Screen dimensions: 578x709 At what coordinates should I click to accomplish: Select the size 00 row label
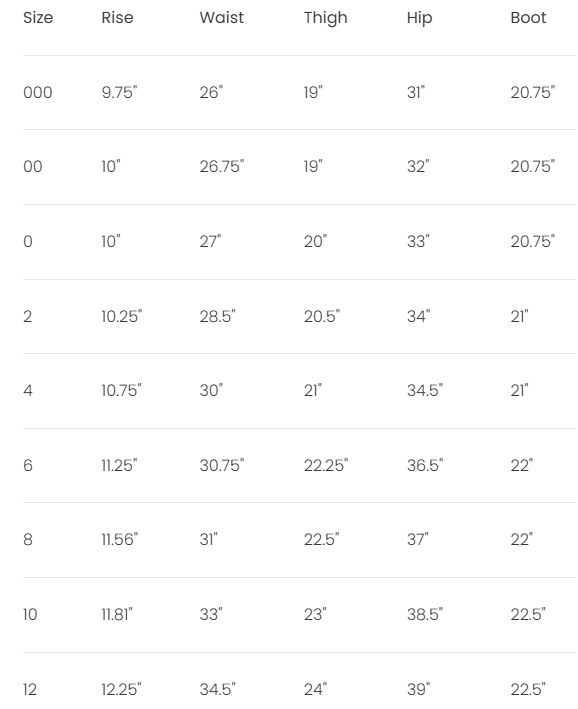tap(33, 166)
